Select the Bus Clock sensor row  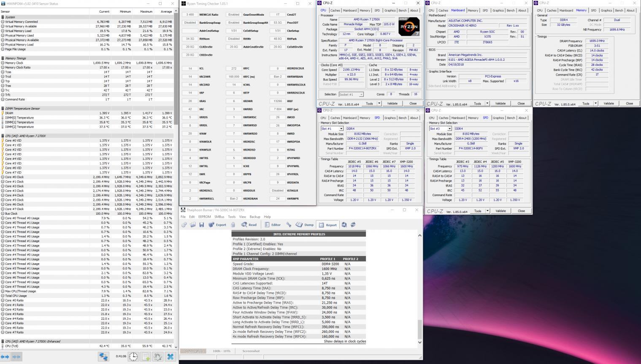tap(87, 213)
